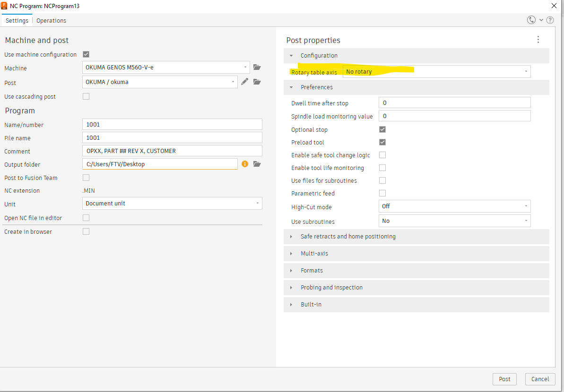Click Dwell time after stop field
Image resolution: width=564 pixels, height=392 pixels.
[454, 103]
